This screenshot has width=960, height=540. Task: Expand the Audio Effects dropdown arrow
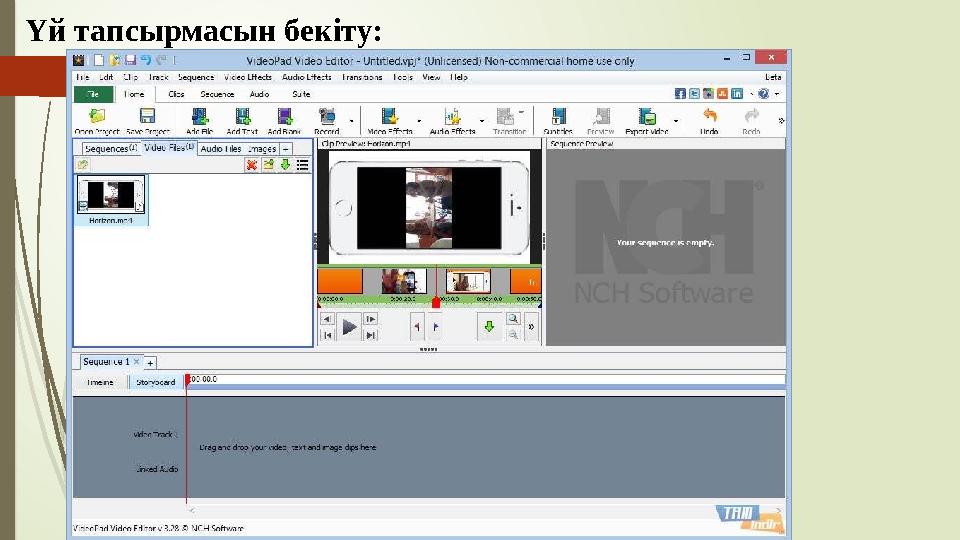coord(482,121)
